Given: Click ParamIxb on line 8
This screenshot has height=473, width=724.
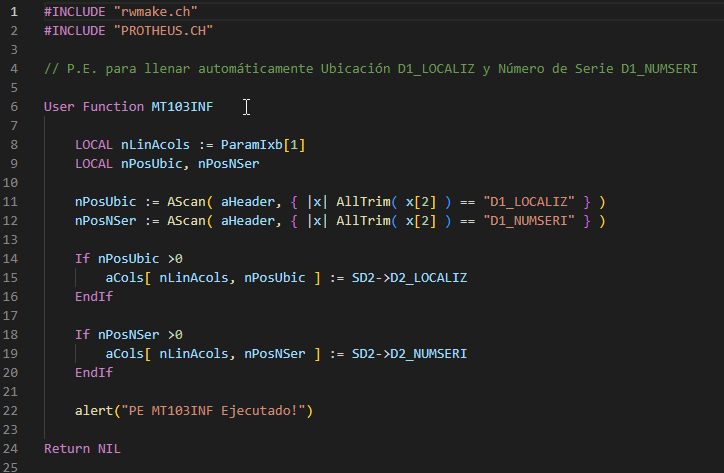Looking at the screenshot, I should (252, 145).
